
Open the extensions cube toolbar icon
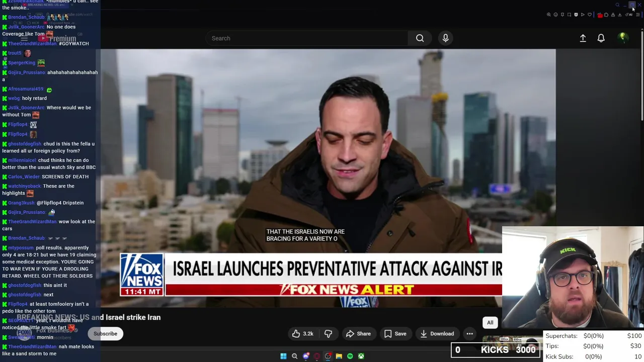(x=606, y=15)
